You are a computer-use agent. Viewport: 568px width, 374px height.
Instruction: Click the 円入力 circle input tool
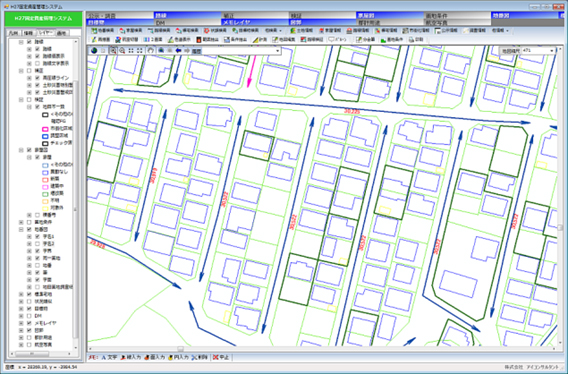(x=178, y=357)
